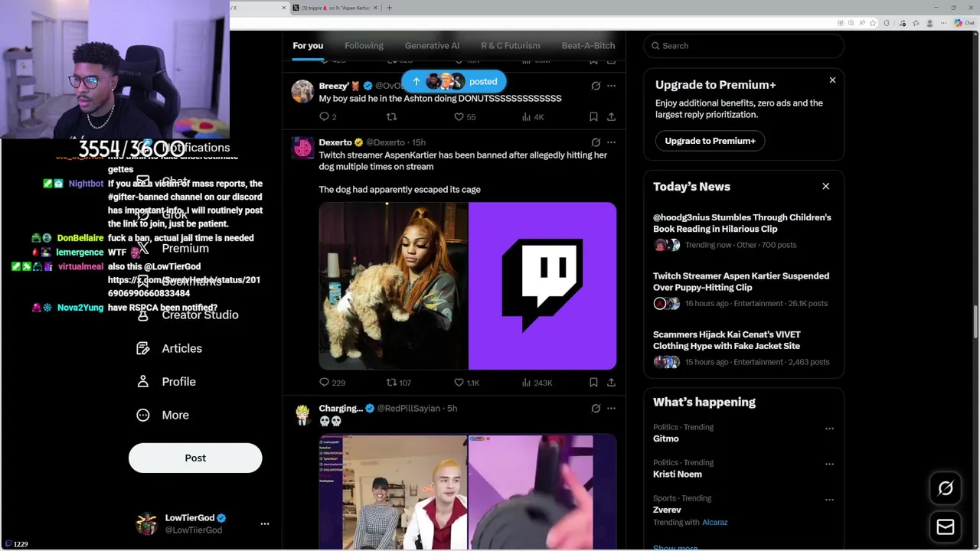Click the Post button
This screenshot has width=980, height=551.
(195, 458)
